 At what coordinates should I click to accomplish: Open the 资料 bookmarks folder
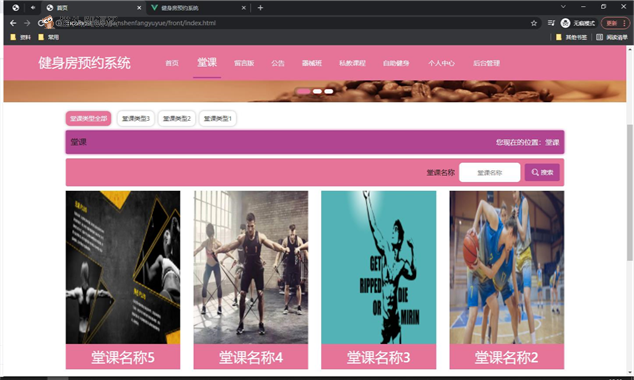pyautogui.click(x=21, y=37)
